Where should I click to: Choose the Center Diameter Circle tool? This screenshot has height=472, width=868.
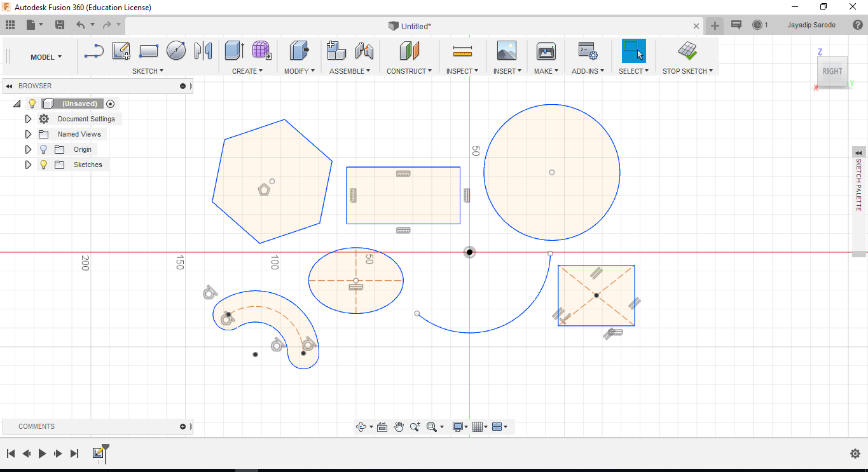[176, 51]
